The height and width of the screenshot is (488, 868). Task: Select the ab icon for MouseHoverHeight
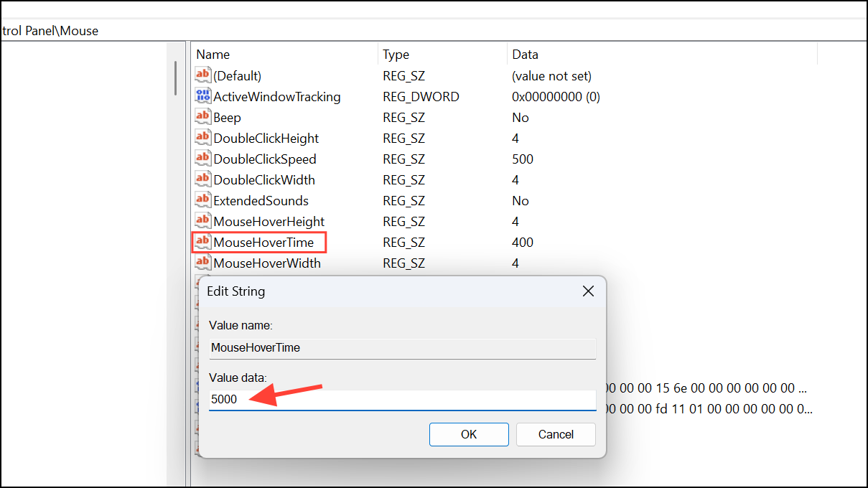203,221
